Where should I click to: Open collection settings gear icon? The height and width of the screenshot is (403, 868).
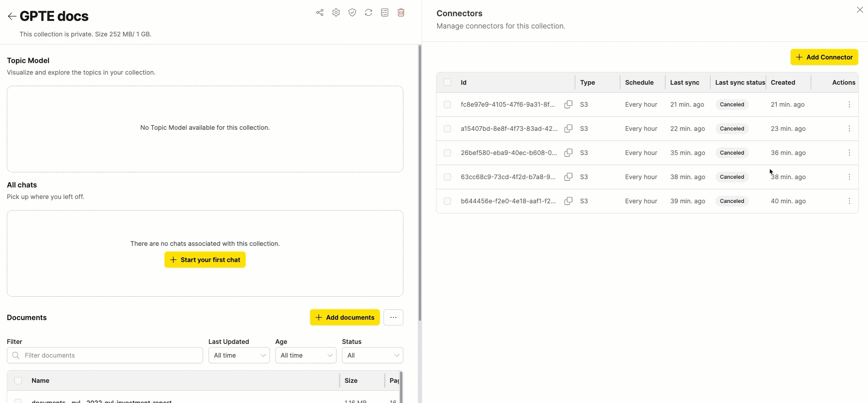[336, 13]
